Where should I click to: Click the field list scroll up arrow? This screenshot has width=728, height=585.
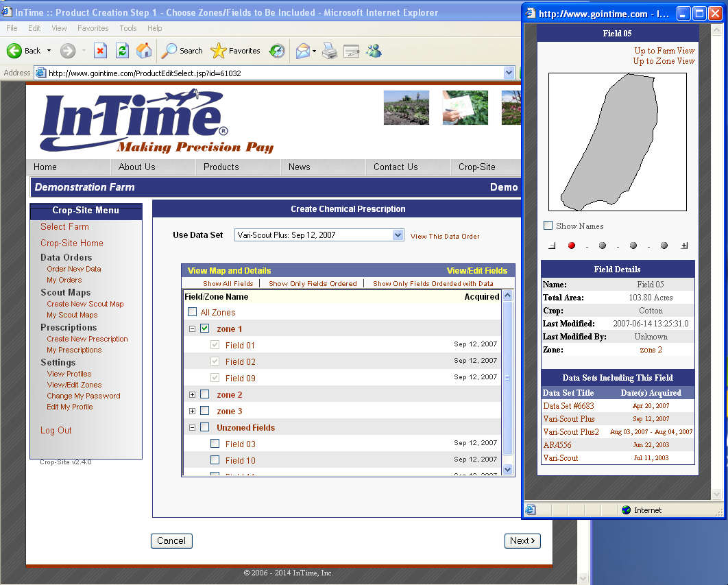pyautogui.click(x=507, y=296)
